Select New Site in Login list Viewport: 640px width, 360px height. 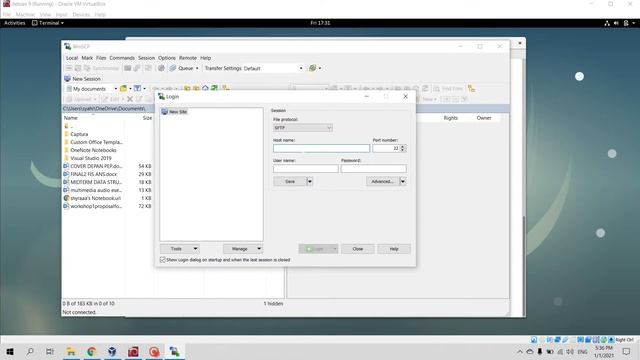click(174, 112)
